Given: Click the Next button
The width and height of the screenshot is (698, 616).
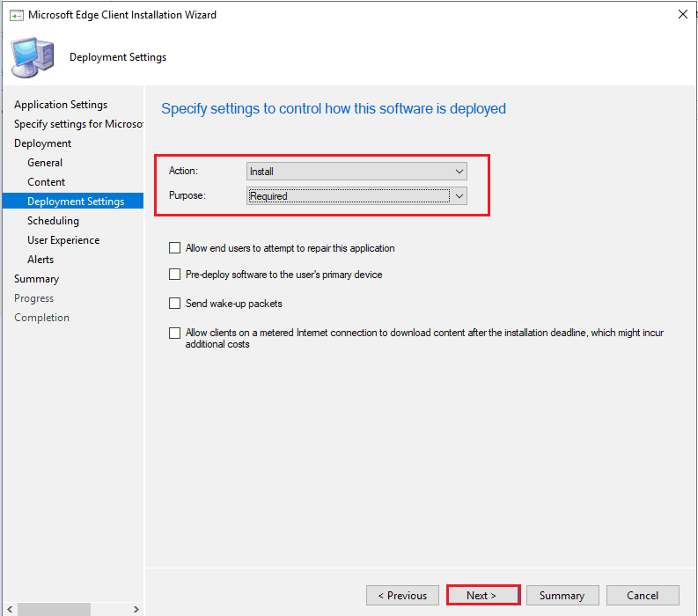Looking at the screenshot, I should pyautogui.click(x=483, y=596).
